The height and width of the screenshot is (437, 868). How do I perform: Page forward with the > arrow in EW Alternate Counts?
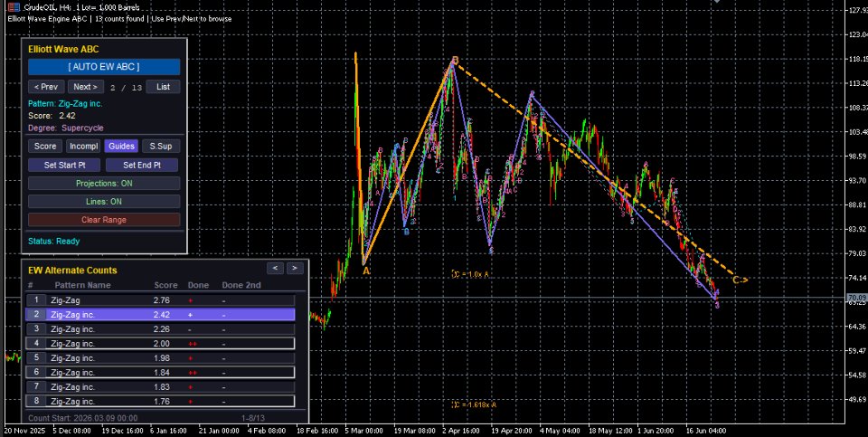295,268
